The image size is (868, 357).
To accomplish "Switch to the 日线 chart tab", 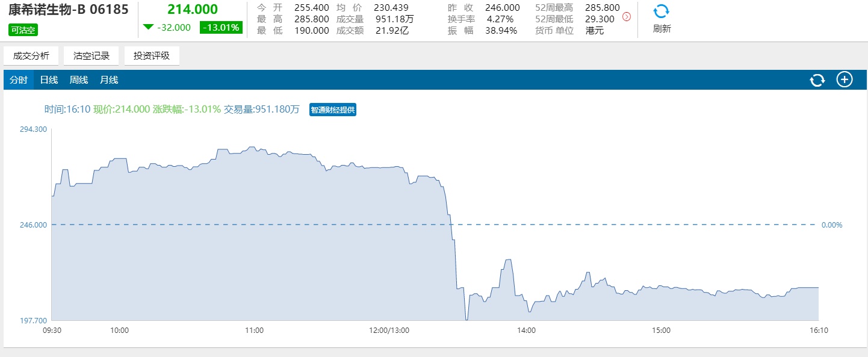I will coord(49,80).
